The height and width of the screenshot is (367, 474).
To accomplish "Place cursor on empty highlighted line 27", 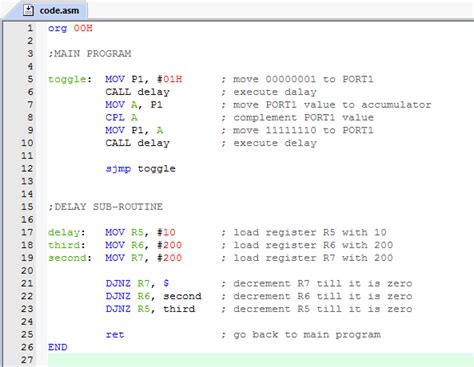I will [261, 360].
